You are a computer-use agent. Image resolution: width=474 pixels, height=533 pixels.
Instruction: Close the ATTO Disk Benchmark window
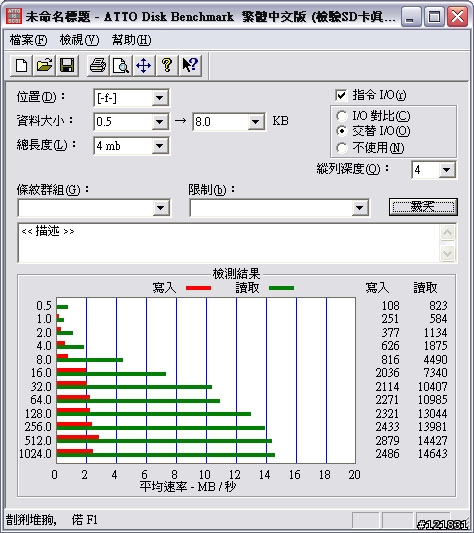point(457,16)
